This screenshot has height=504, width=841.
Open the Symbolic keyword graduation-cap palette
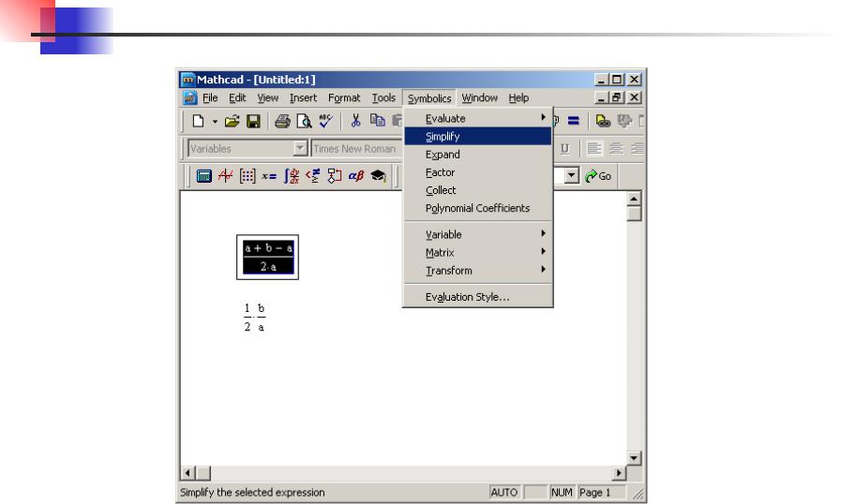coord(378,176)
